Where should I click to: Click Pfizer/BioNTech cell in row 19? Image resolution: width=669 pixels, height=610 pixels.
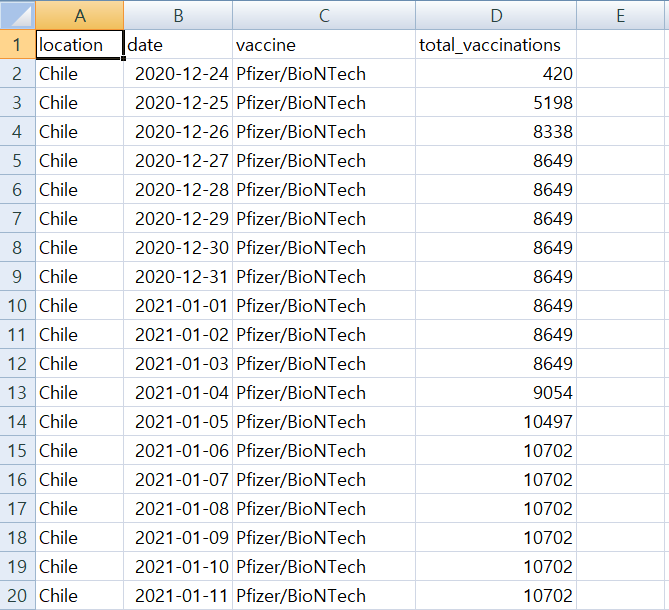click(324, 566)
